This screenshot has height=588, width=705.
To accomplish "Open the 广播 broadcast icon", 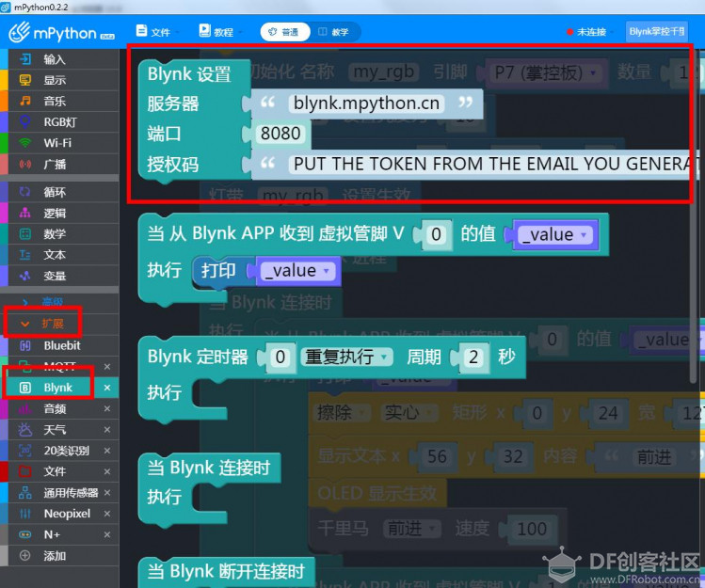I will point(25,164).
